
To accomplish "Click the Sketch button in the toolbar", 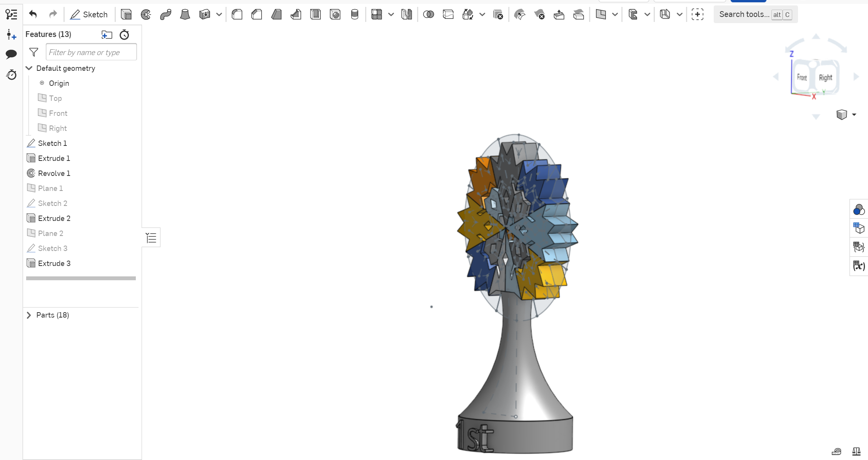I will 89,14.
